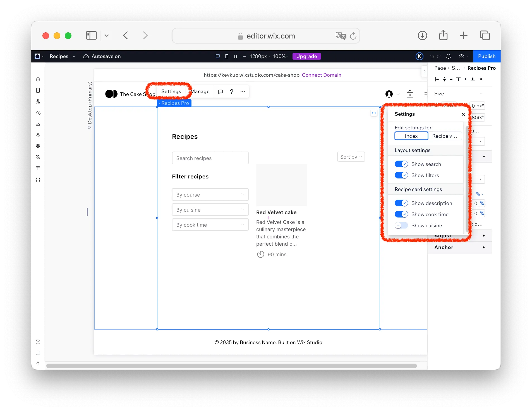Select the Recipe view settings tab
This screenshot has width=532, height=411.
click(445, 136)
